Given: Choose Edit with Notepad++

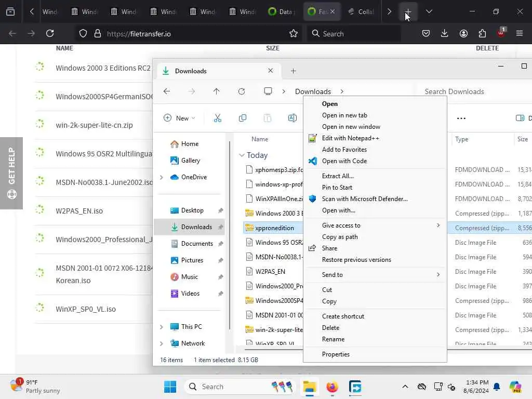Looking at the screenshot, I should point(375,138).
